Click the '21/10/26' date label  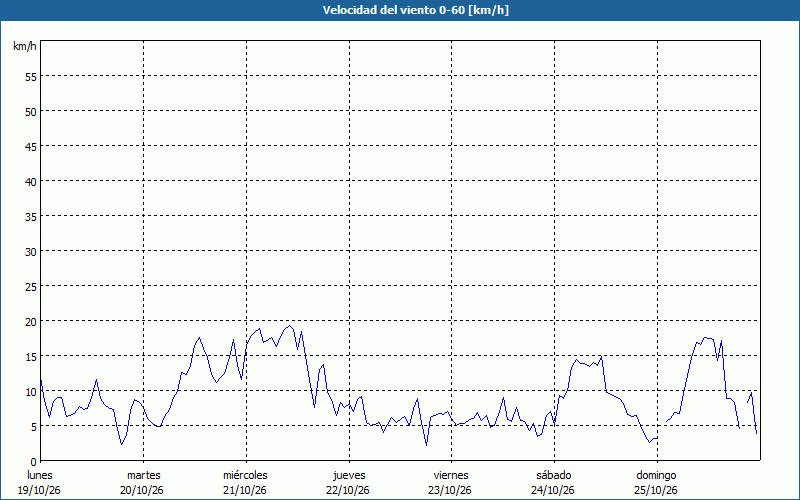245,490
